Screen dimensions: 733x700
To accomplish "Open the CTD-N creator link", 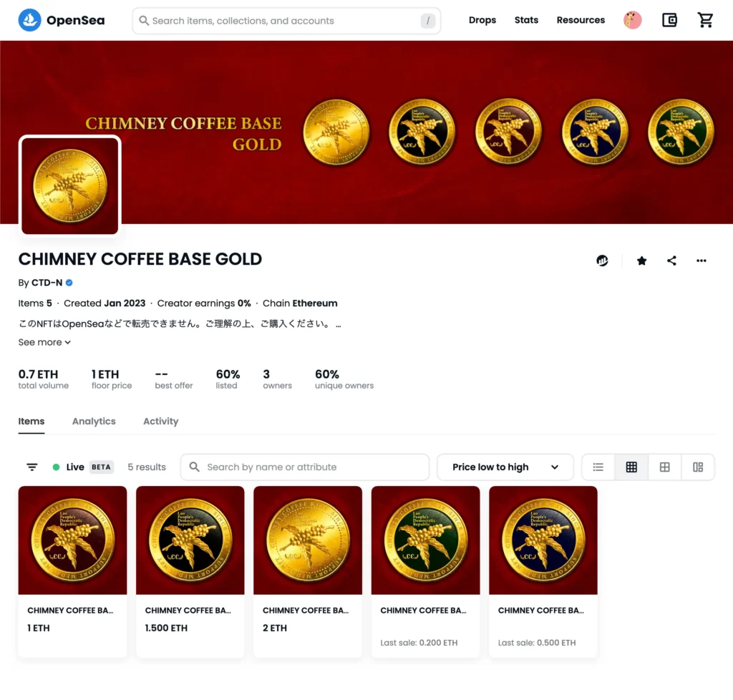I will point(47,283).
